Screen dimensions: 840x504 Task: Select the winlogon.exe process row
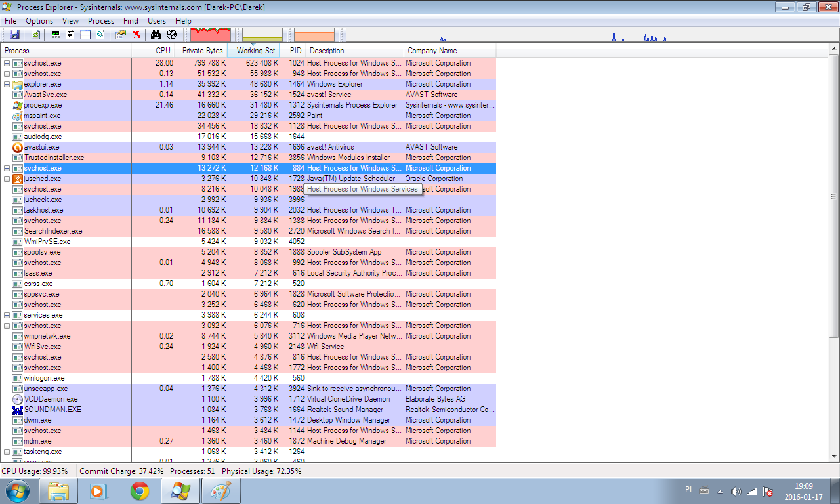point(248,378)
